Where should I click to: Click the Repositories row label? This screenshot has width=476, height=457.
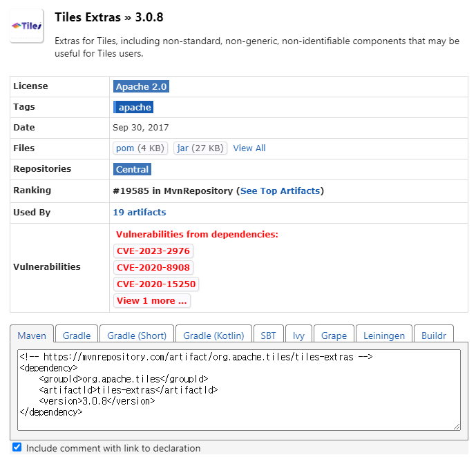coord(42,169)
